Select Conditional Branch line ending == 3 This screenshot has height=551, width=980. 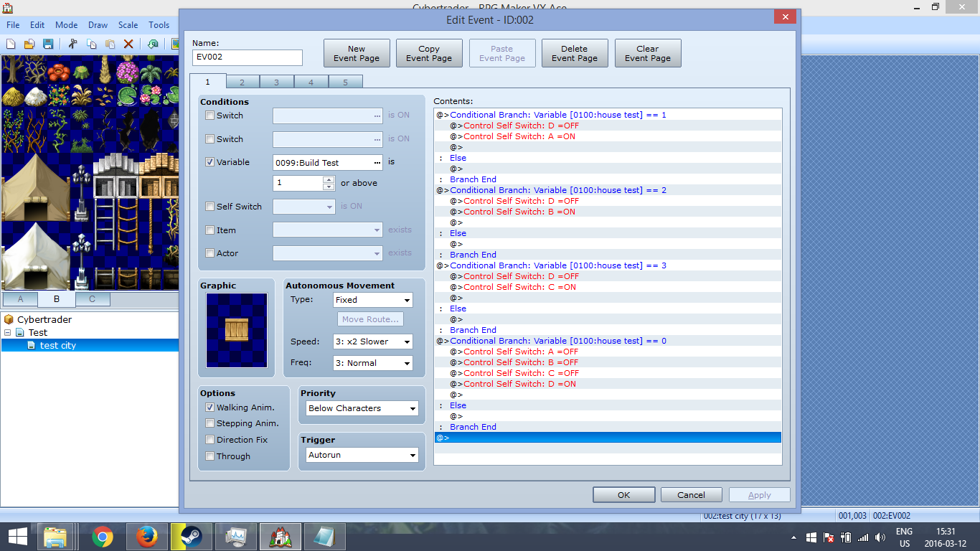click(608, 265)
